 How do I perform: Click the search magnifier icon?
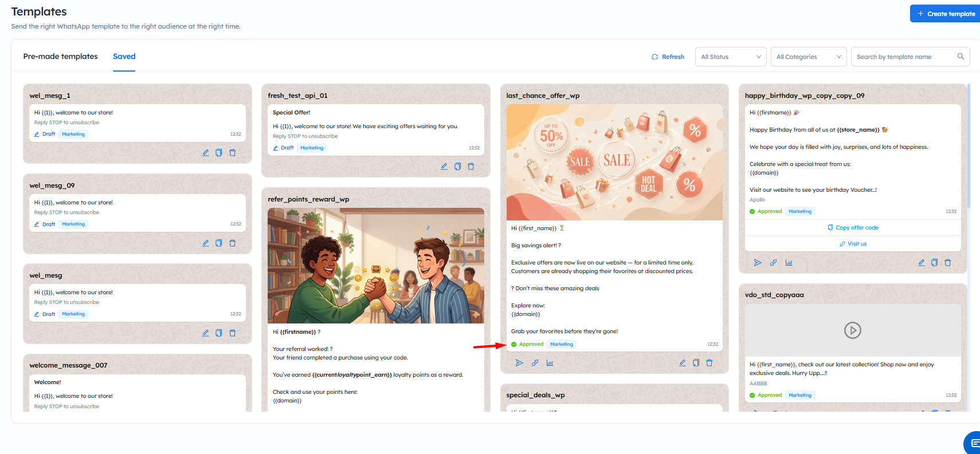coord(961,57)
